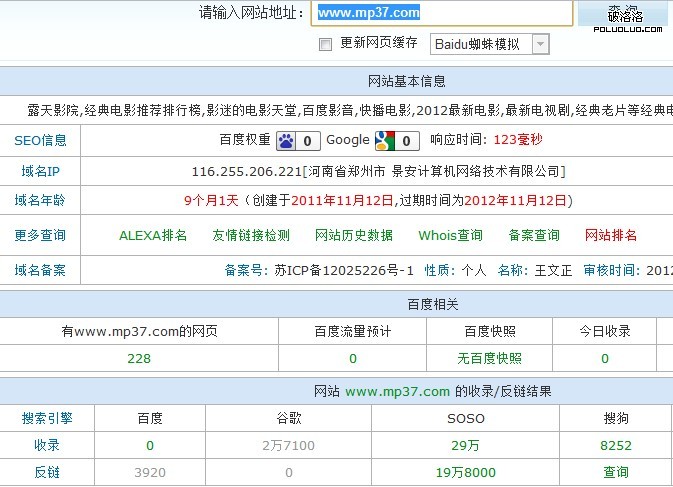Click the Google PageRank icon
673x487 pixels.
[383, 141]
